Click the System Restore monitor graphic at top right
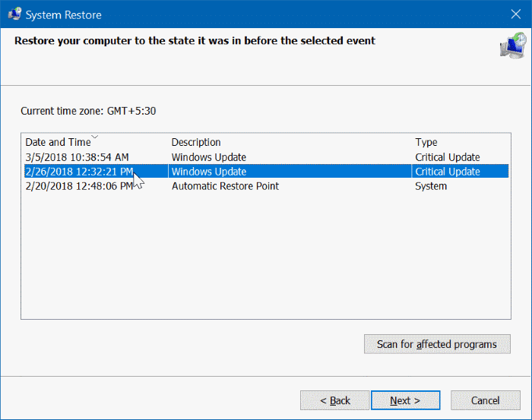Image resolution: width=532 pixels, height=420 pixels. click(513, 46)
